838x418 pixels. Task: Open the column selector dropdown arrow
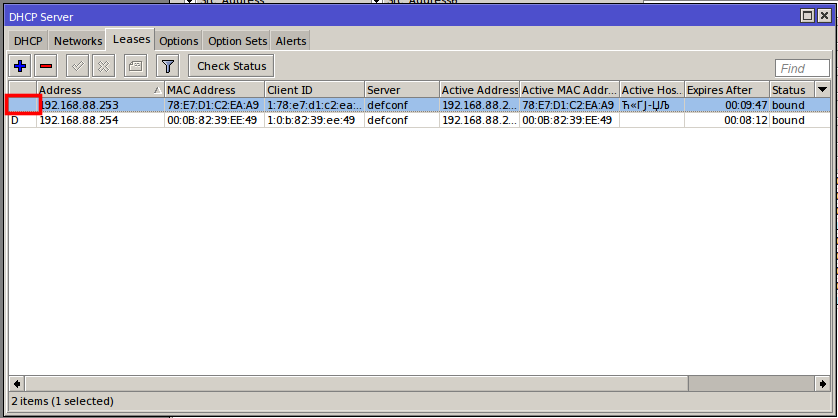[823, 89]
